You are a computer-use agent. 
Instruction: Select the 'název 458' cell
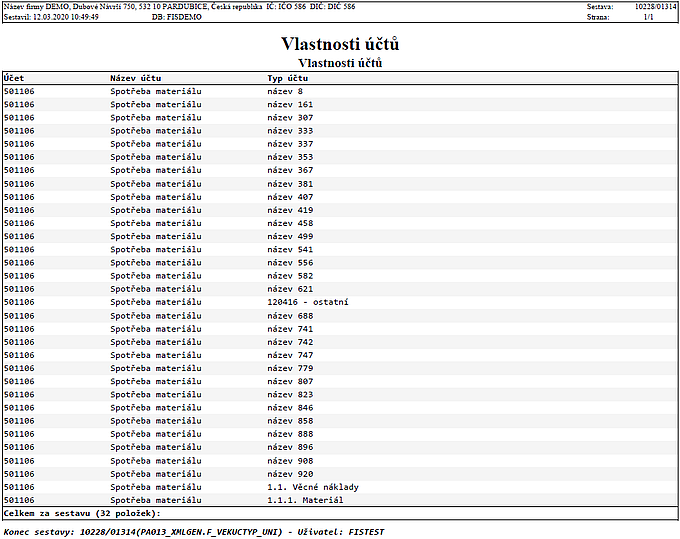tap(290, 223)
